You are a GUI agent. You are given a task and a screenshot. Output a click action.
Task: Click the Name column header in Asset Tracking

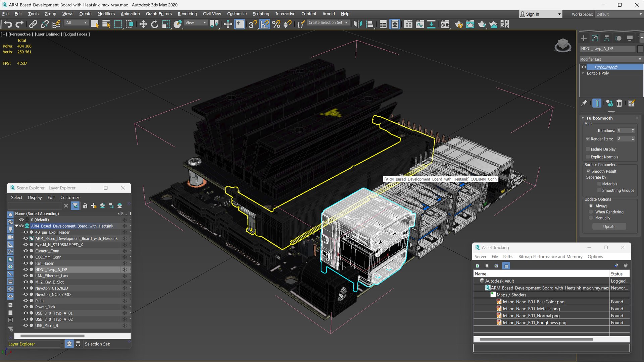tap(541, 274)
